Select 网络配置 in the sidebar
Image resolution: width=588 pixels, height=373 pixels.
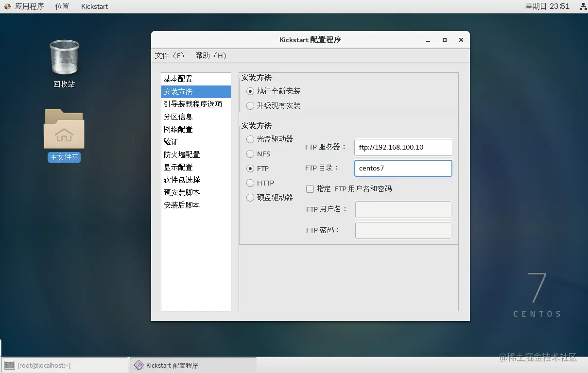(x=196, y=129)
